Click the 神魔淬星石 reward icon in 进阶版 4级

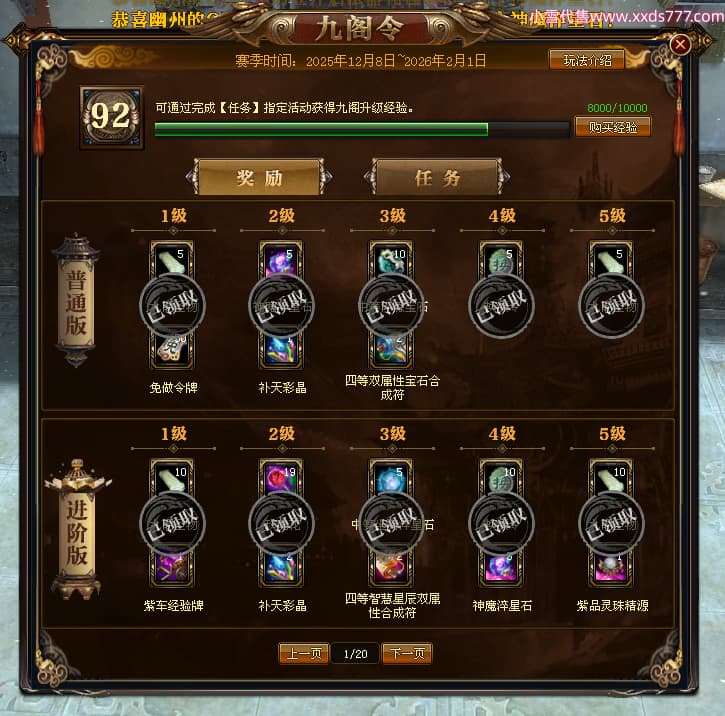pyautogui.click(x=501, y=568)
